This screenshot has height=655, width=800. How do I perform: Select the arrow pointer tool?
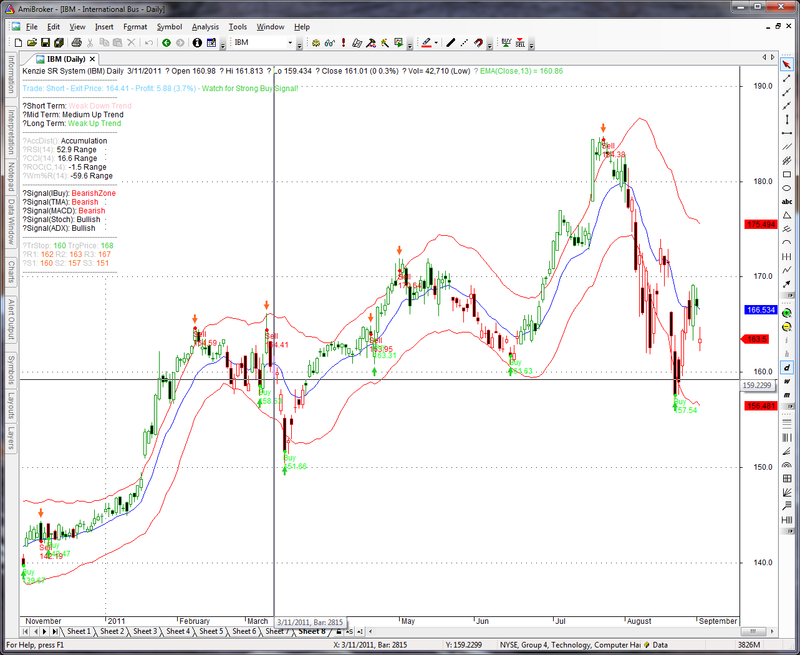[x=787, y=65]
